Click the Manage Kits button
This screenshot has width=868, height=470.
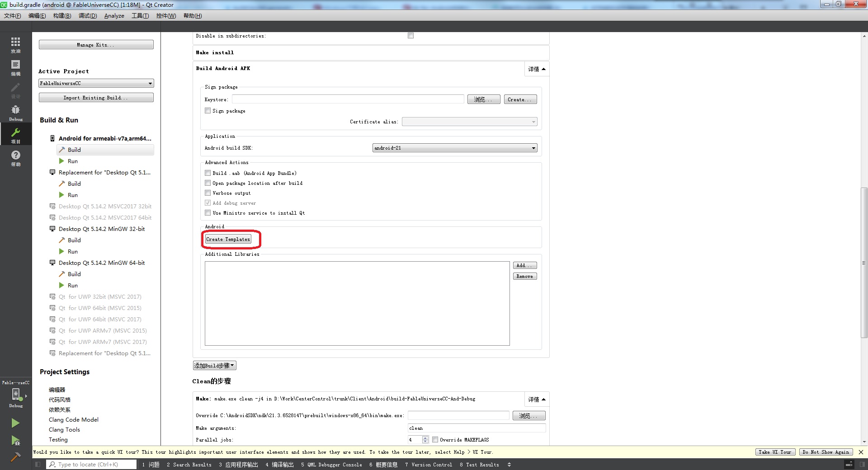(96, 45)
